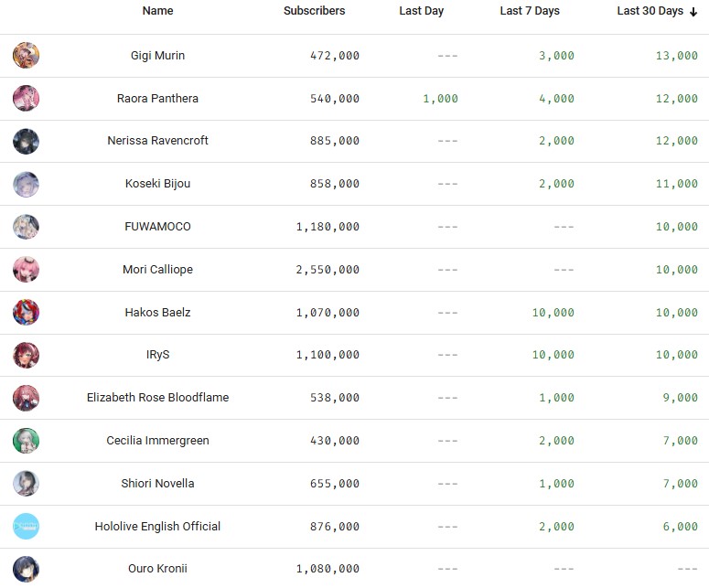This screenshot has height=588, width=709.
Task: Open Raora Panthera's avatar image
Action: point(26,99)
